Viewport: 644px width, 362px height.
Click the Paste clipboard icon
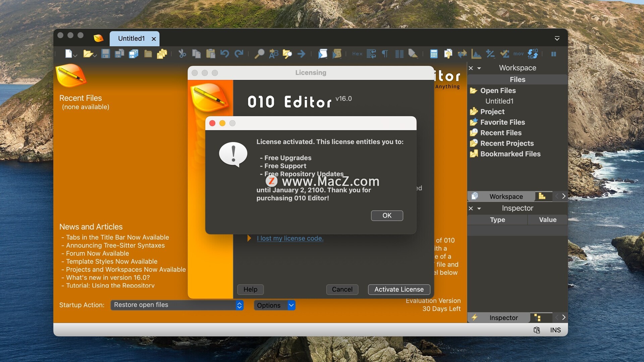tap(211, 54)
